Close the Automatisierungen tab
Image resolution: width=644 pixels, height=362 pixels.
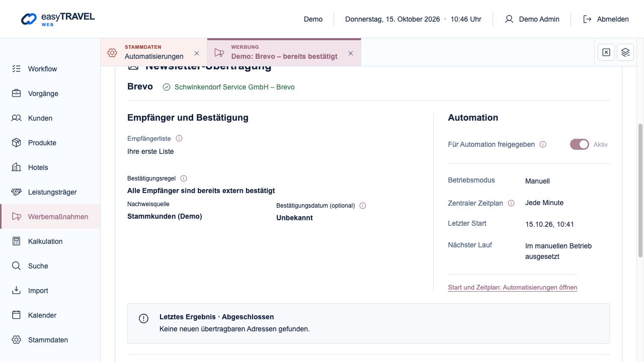coord(197,53)
